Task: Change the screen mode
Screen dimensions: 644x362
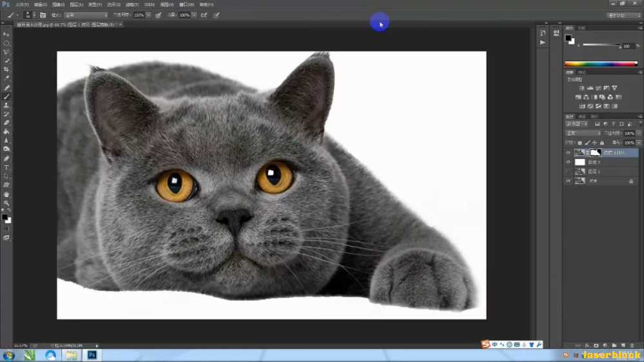Action: click(x=6, y=238)
